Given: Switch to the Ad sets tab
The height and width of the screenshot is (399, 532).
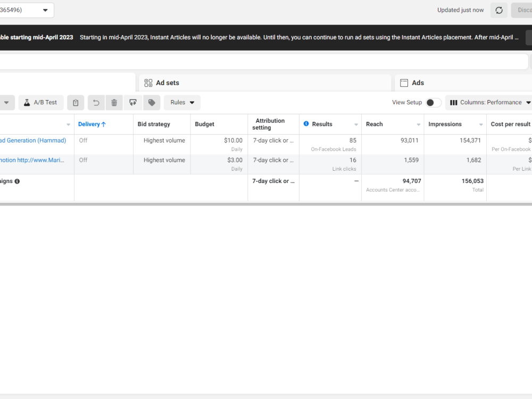Looking at the screenshot, I should pyautogui.click(x=265, y=83).
